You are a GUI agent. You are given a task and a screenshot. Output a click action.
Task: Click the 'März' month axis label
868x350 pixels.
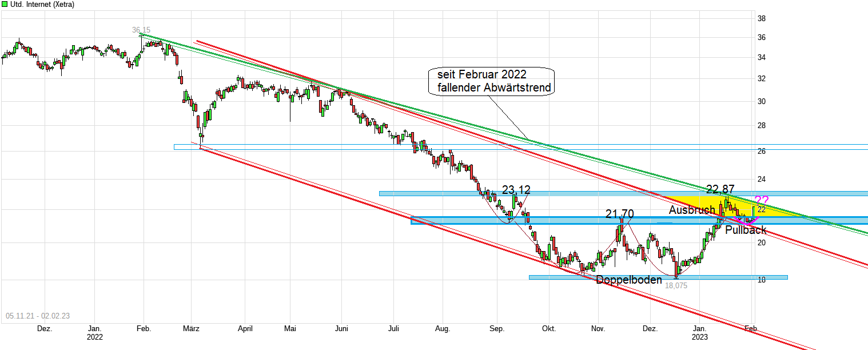(x=191, y=329)
